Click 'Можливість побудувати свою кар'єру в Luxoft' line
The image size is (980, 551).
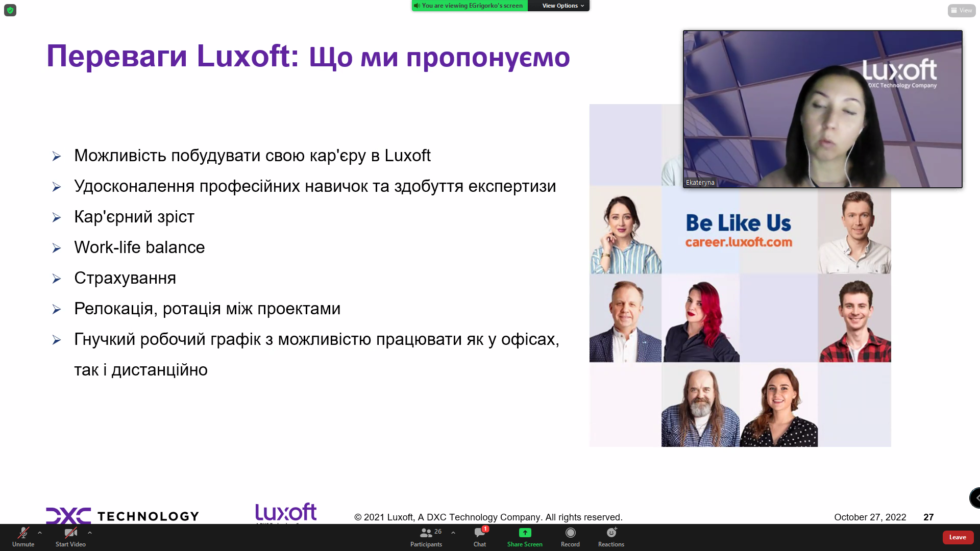point(252,156)
